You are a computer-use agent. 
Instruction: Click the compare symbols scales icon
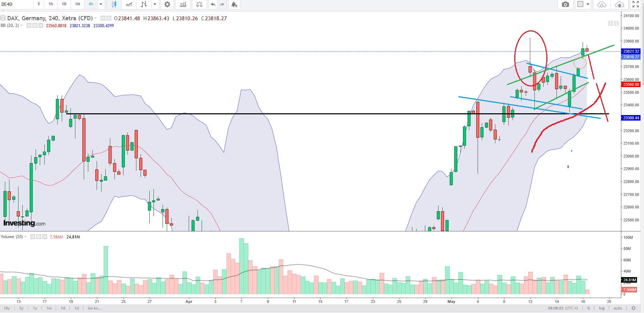tap(199, 4)
